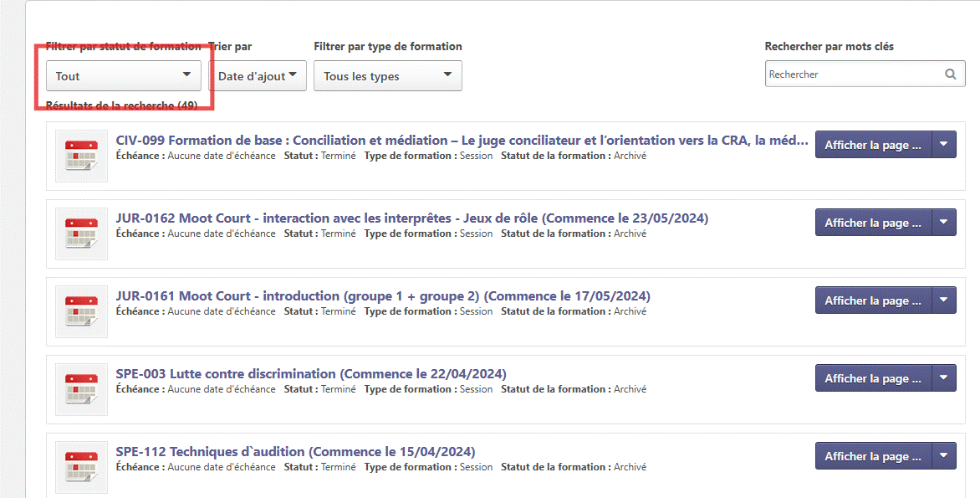Click the calendar icon for SPE-112 Techniques d'audition
This screenshot has width=980, height=498.
(x=80, y=466)
